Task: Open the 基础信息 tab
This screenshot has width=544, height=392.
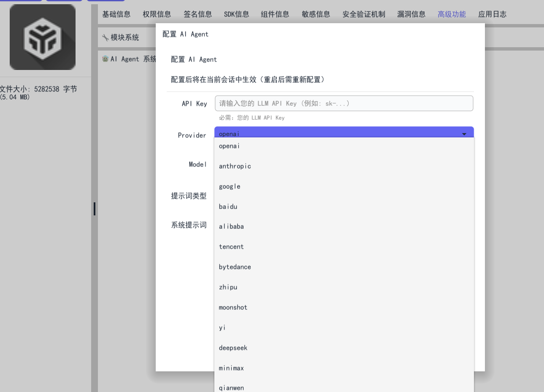Action: [116, 14]
